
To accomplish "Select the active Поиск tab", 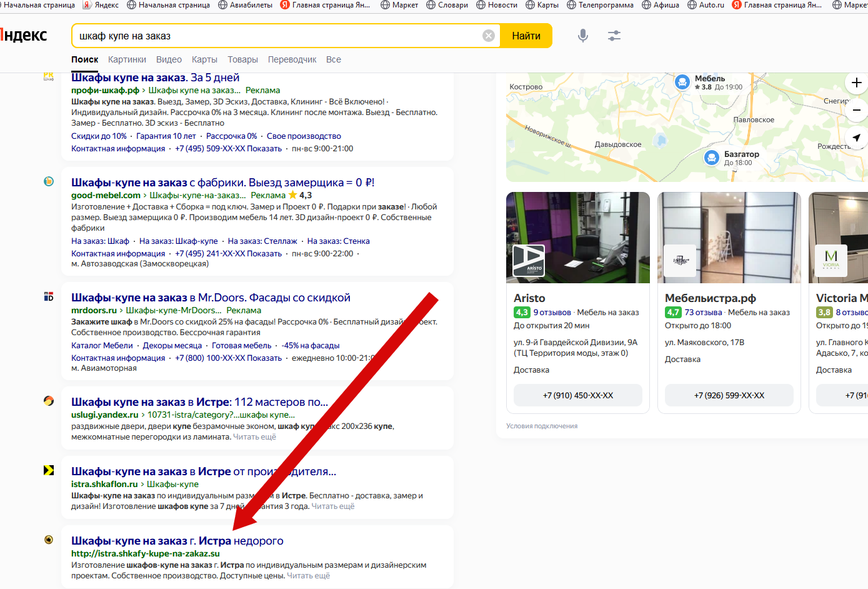I will [x=84, y=59].
